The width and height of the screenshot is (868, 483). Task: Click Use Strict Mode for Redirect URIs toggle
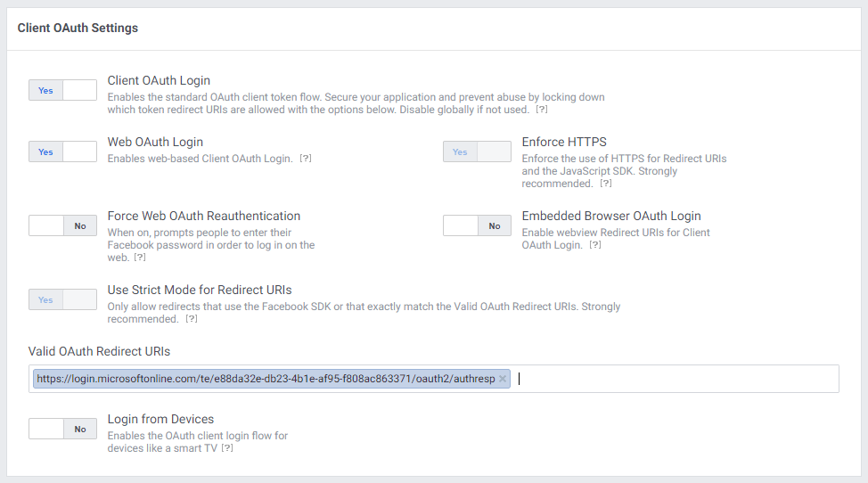tap(62, 300)
